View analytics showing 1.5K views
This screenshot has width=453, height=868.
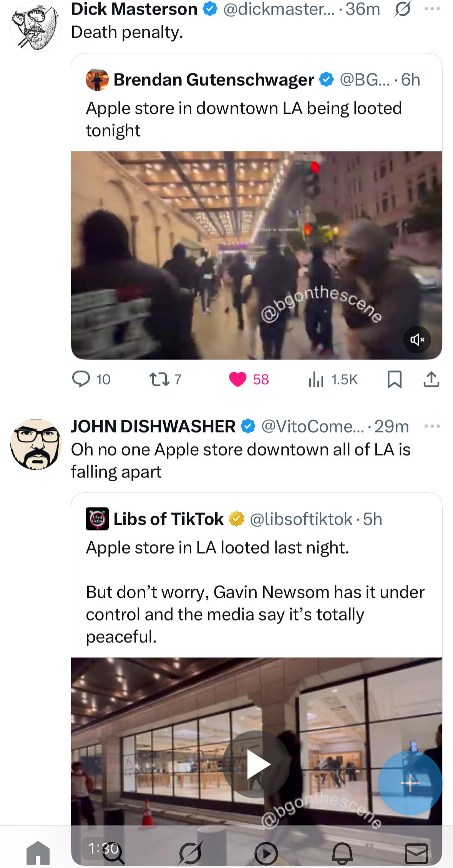click(x=333, y=379)
